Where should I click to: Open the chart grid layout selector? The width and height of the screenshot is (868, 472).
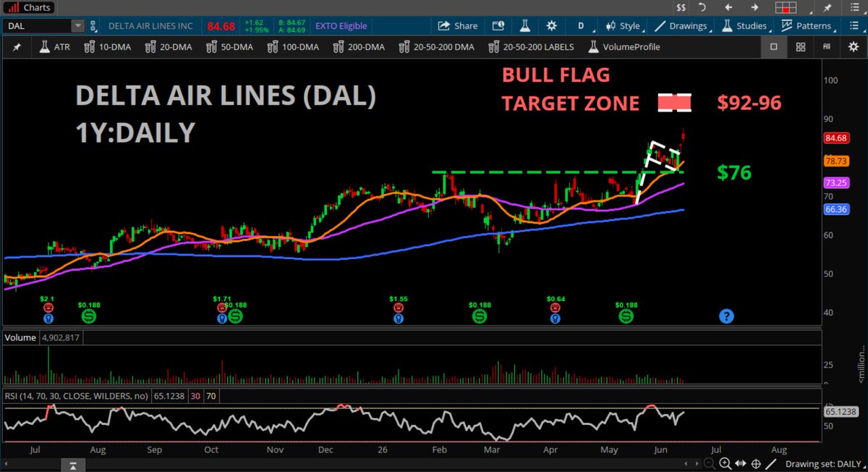(786, 7)
